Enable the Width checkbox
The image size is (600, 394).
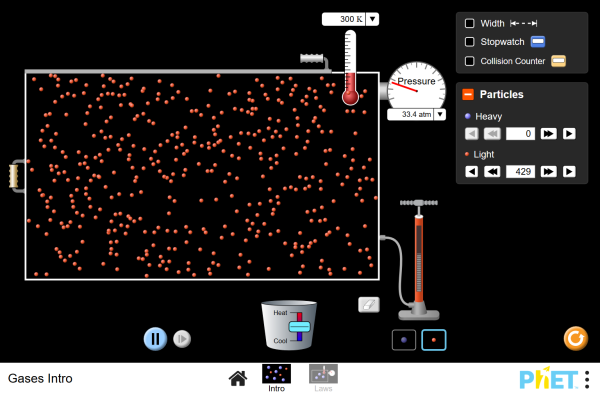(x=470, y=23)
